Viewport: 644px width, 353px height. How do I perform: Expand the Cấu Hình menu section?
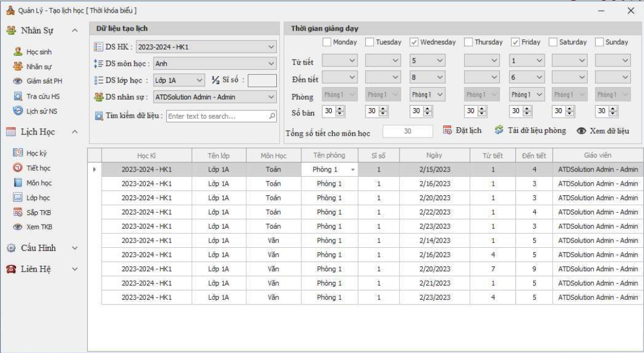[74, 248]
